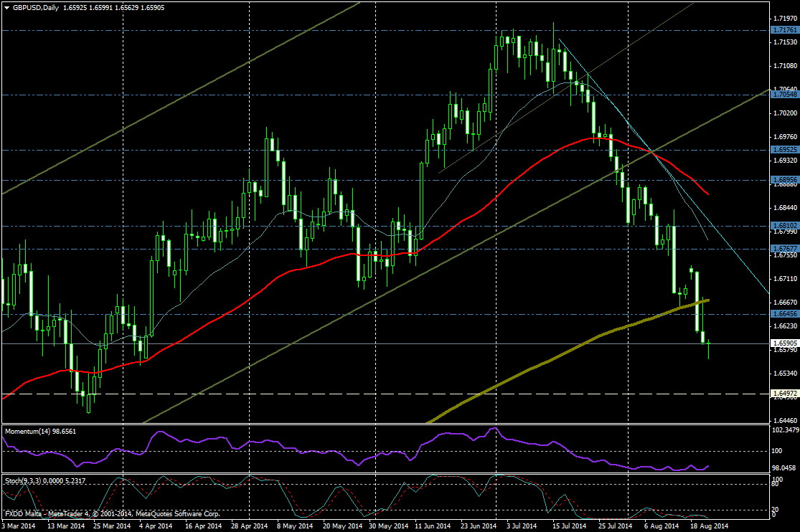This screenshot has height=532, width=800.
Task: Click the 102.3479 momentum scale value
Action: [x=783, y=430]
